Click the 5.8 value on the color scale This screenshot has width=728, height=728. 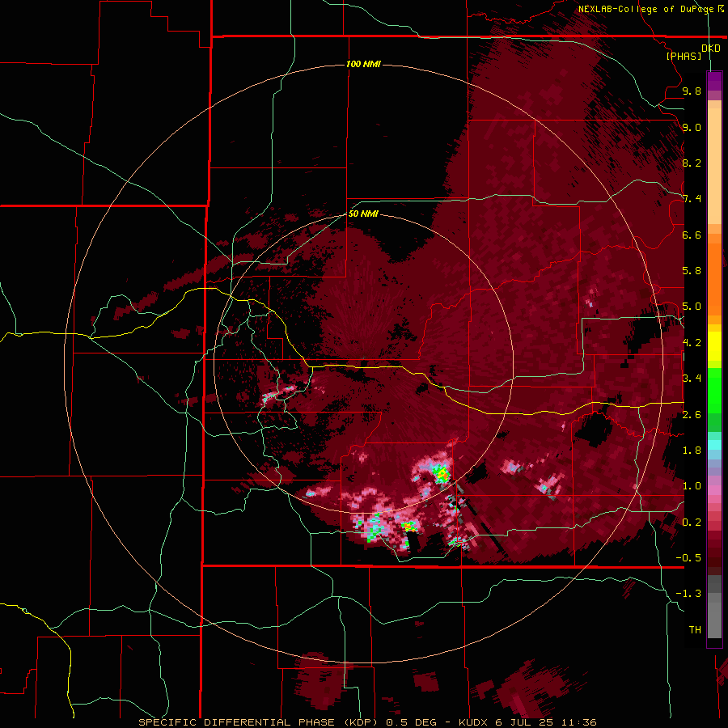point(692,271)
